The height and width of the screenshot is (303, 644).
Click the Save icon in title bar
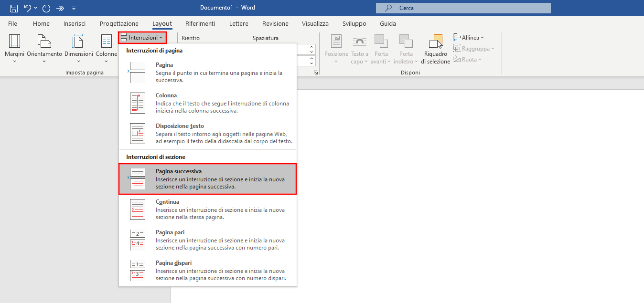14,8
